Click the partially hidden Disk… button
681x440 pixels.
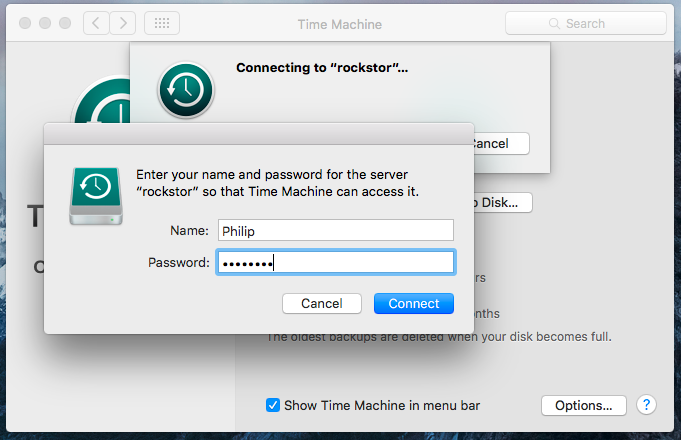[503, 202]
